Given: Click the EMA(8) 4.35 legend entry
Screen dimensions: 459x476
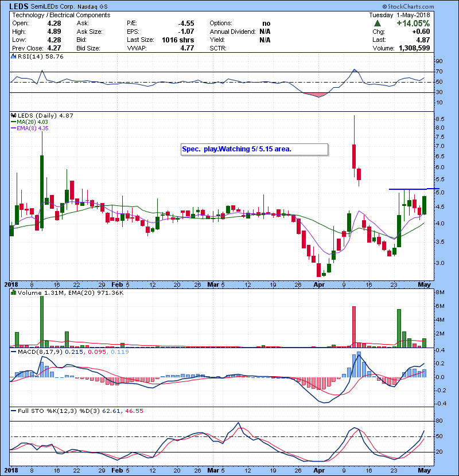Looking at the screenshot, I should (x=33, y=128).
